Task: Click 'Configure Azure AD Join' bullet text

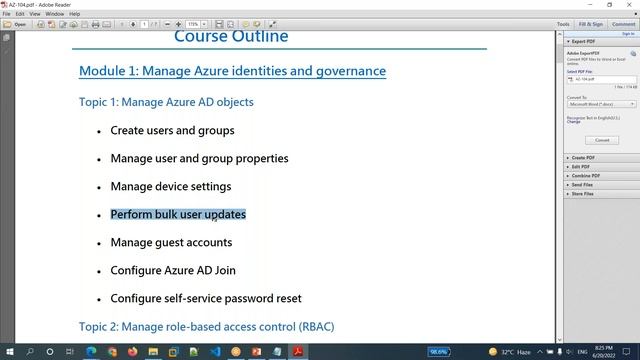Action: click(173, 271)
